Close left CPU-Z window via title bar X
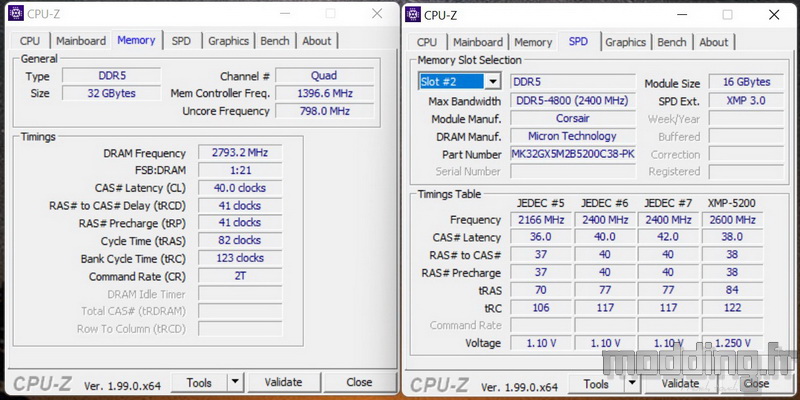The width and height of the screenshot is (800, 400). [x=377, y=13]
